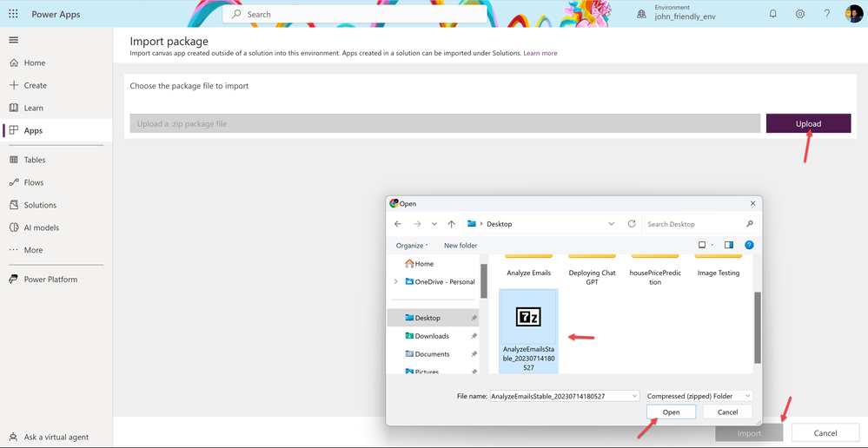Image resolution: width=868 pixels, height=448 pixels.
Task: Ask a virtual agent
Action: coord(56,437)
